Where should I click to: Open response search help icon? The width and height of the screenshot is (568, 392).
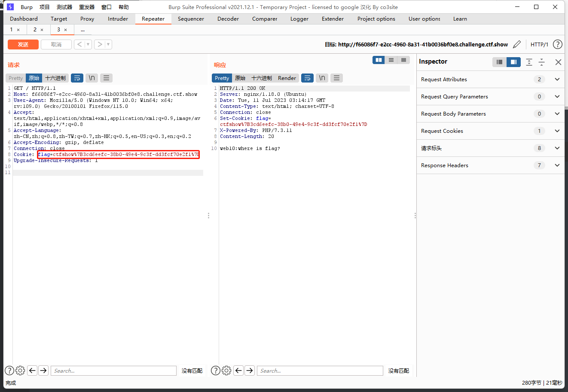216,371
